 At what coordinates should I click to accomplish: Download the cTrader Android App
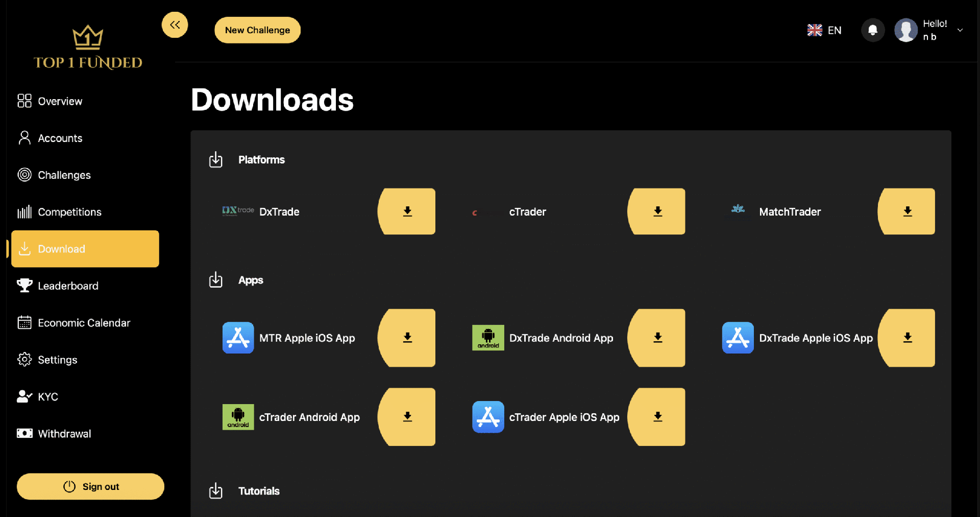click(x=407, y=417)
